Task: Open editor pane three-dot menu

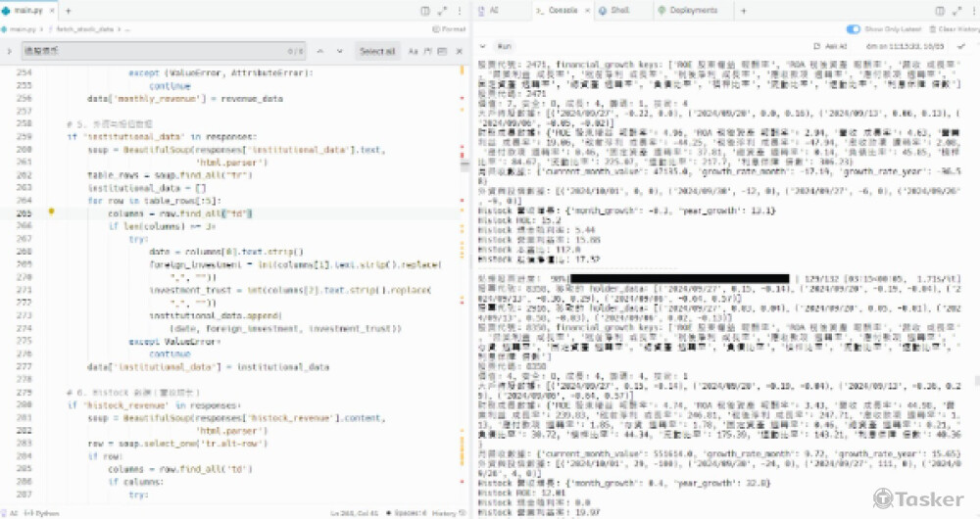Action: tap(460, 11)
